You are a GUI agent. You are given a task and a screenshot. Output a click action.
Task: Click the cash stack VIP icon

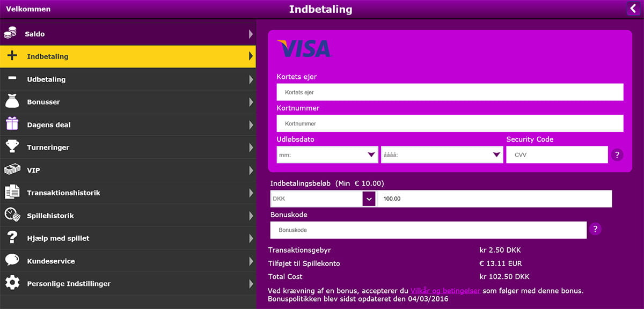[x=12, y=170]
